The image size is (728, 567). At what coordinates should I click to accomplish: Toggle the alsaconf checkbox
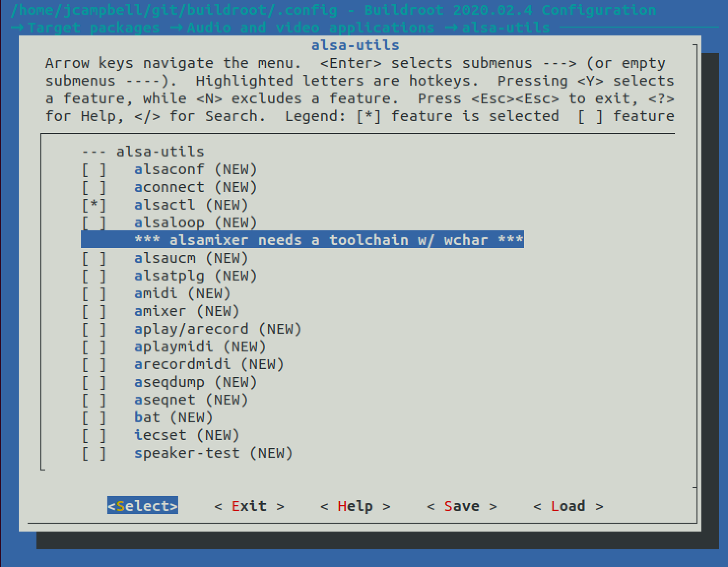[94, 170]
